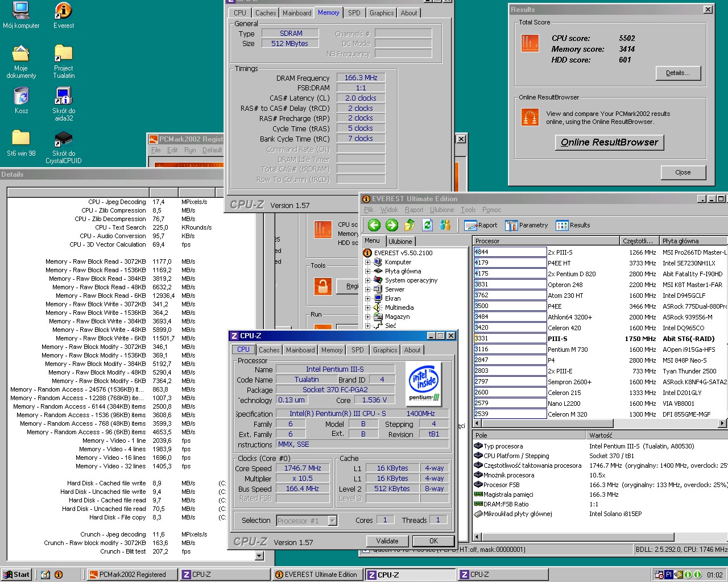
Task: Click the right arrow of the EVEREST results horizontal scrollbar
Action: (x=723, y=423)
